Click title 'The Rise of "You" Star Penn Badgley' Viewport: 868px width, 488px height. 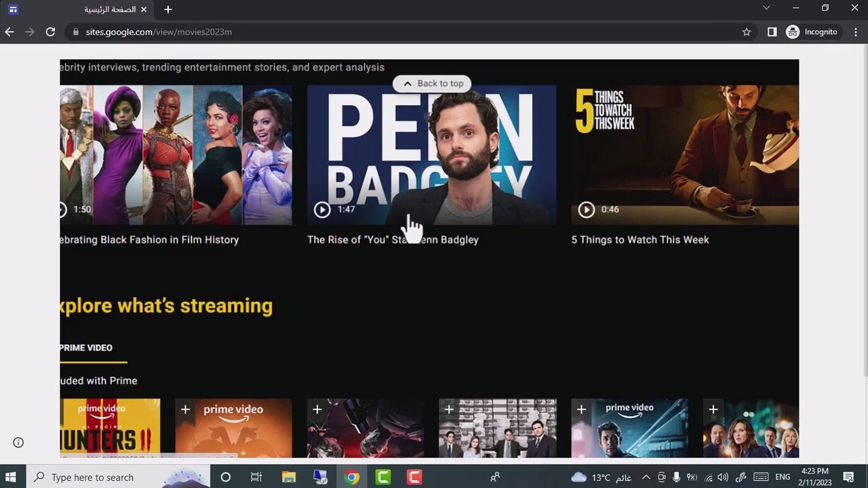point(393,240)
